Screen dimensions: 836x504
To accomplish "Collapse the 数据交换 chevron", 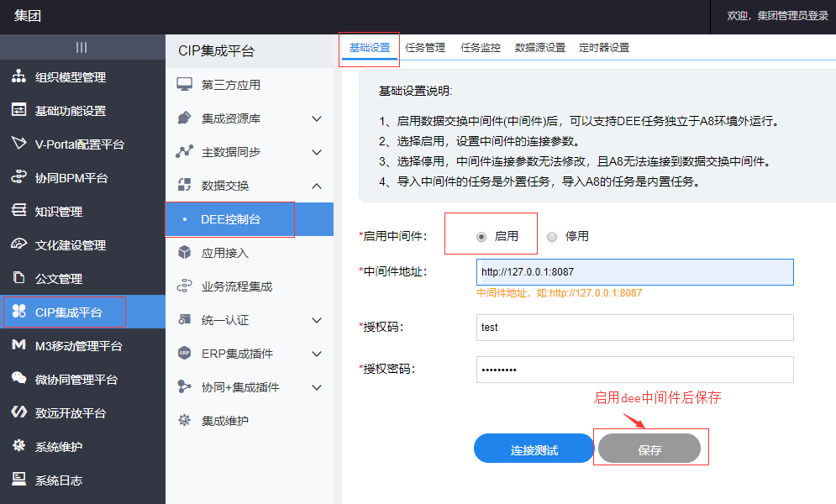I will 317,186.
